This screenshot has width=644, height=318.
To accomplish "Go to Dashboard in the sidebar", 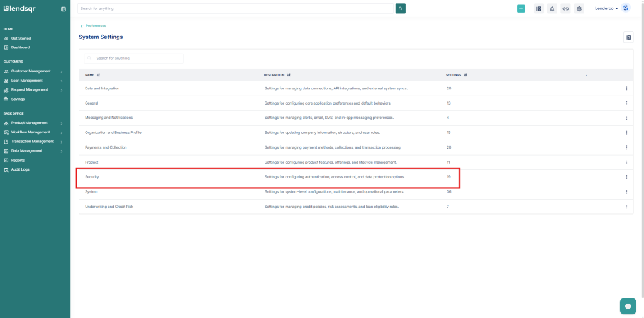I will (20, 47).
